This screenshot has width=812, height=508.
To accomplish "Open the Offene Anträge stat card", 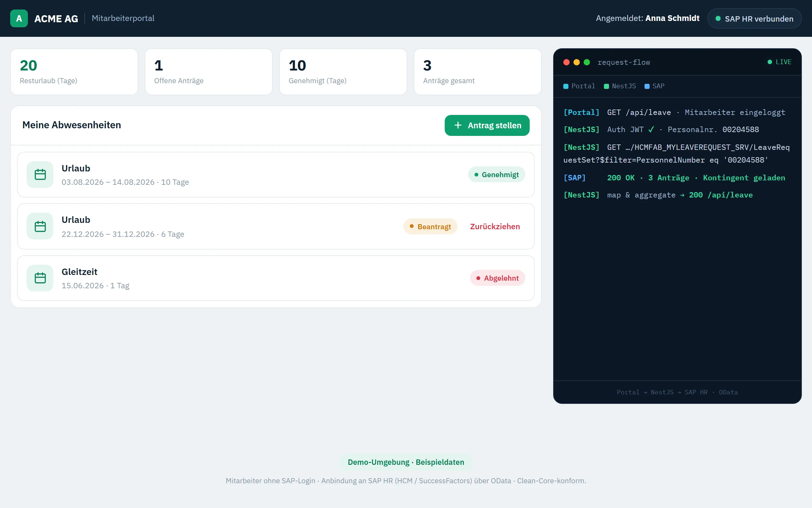I will click(x=208, y=72).
